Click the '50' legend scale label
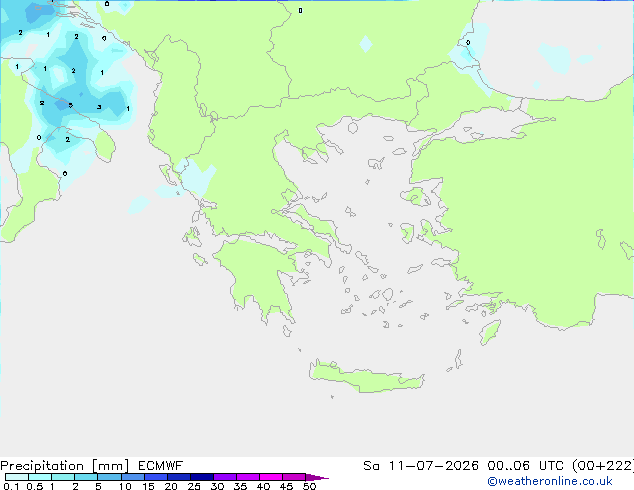This screenshot has height=490, width=634. coord(309,486)
